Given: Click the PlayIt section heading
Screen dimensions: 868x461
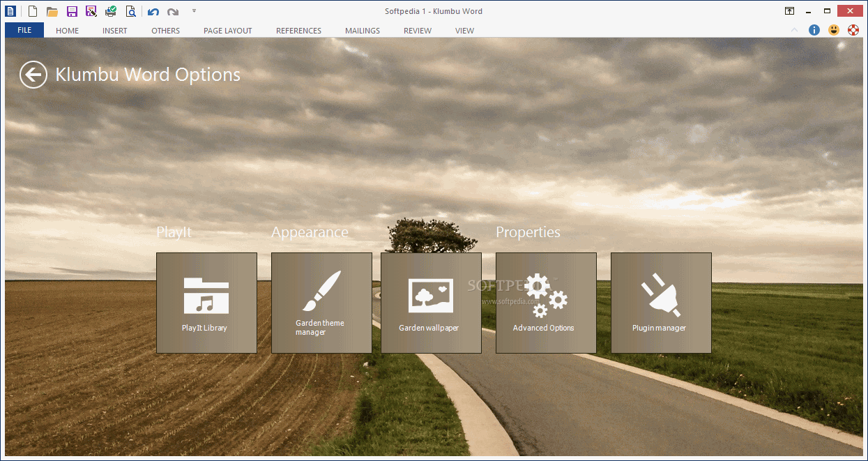Looking at the screenshot, I should click(174, 232).
